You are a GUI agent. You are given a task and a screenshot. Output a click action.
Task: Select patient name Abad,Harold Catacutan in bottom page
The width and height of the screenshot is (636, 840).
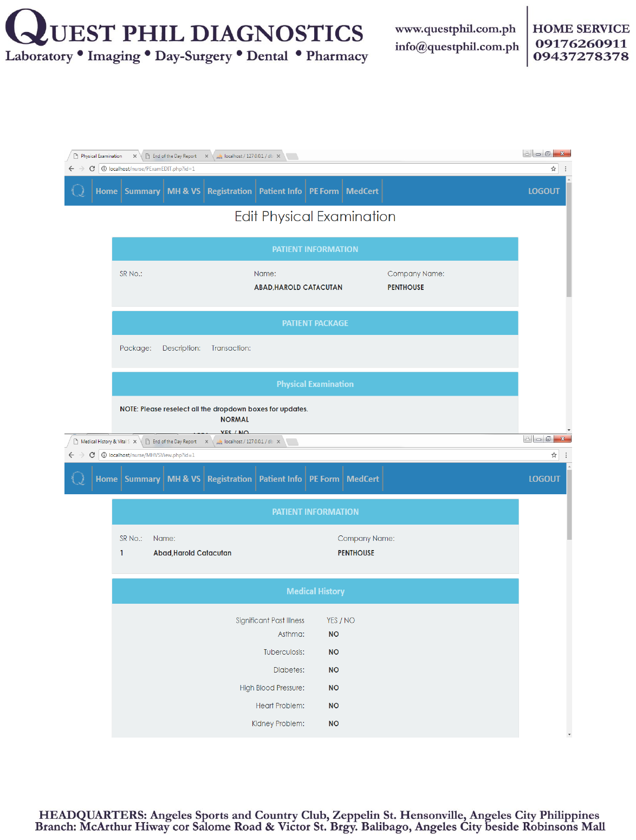pyautogui.click(x=192, y=553)
